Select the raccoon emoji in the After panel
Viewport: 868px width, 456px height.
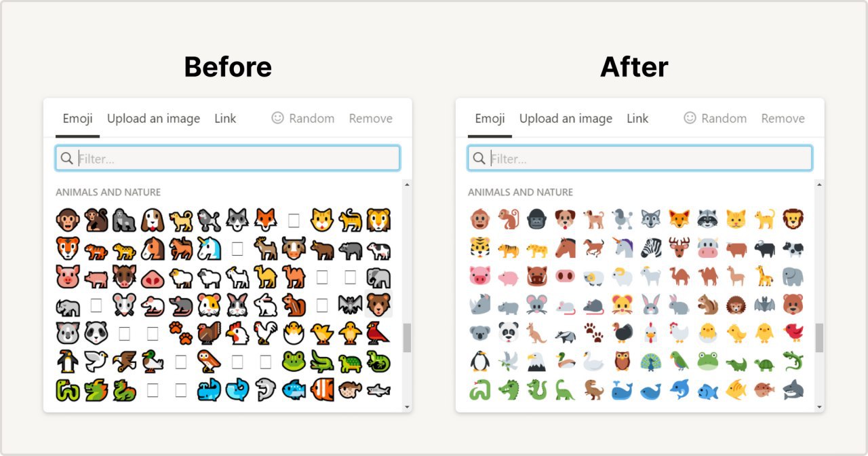(707, 219)
